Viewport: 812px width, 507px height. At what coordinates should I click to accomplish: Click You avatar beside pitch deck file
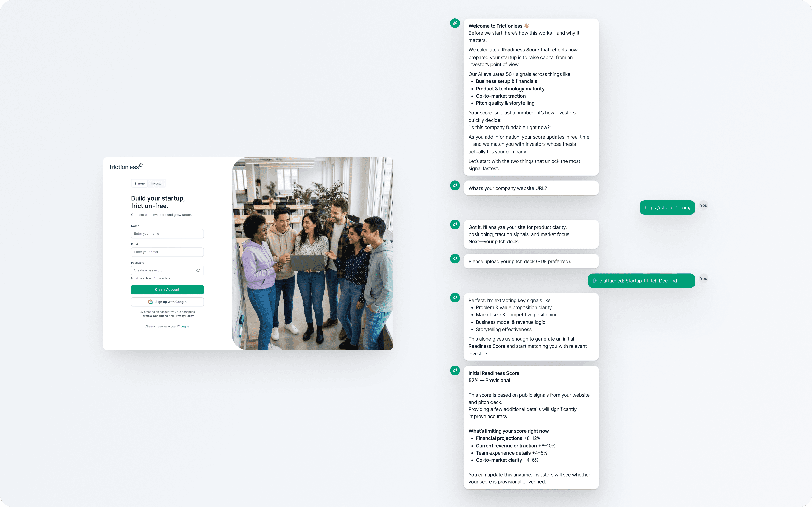click(x=703, y=278)
